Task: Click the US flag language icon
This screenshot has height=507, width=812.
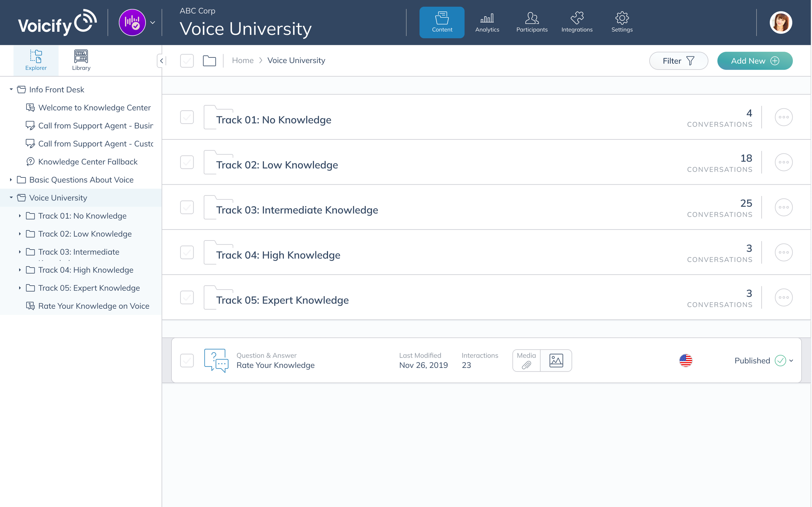Action: (x=685, y=360)
